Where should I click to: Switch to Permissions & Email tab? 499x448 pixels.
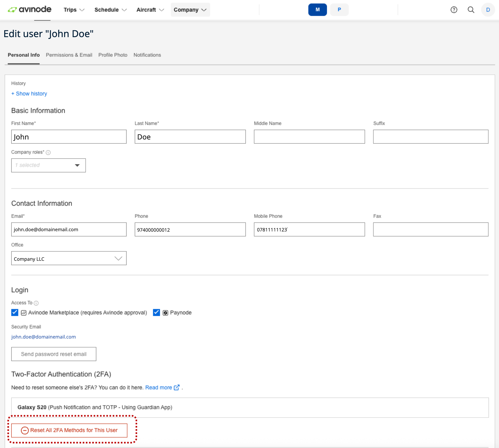(x=69, y=55)
